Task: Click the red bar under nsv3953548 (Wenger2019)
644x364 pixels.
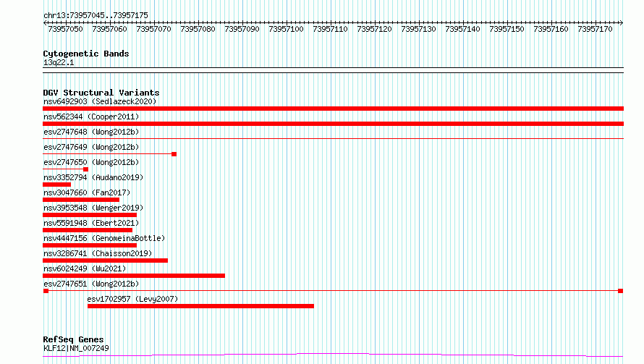Action: [90, 215]
